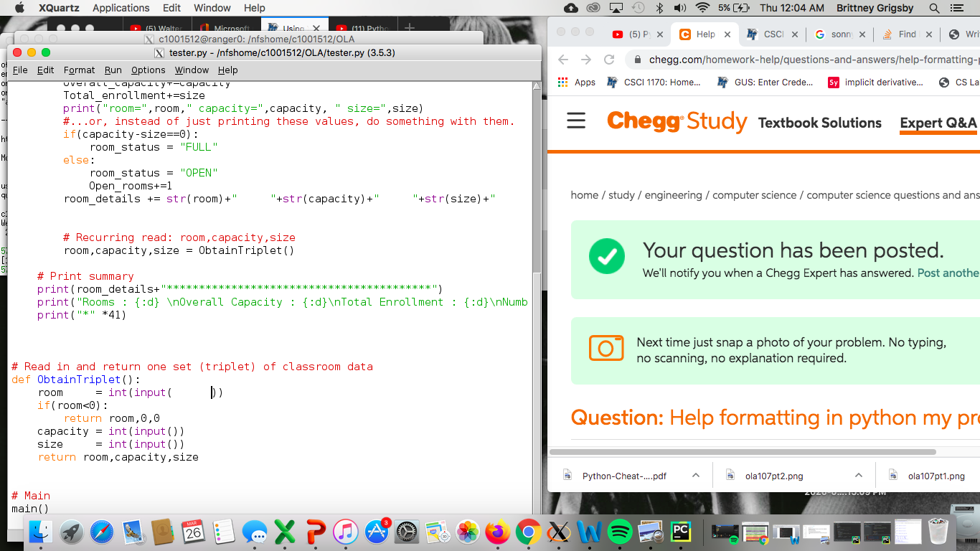Viewport: 980px width, 551px height.
Task: Click the horizontal scrollbar below the Chegg page
Action: coord(743,451)
